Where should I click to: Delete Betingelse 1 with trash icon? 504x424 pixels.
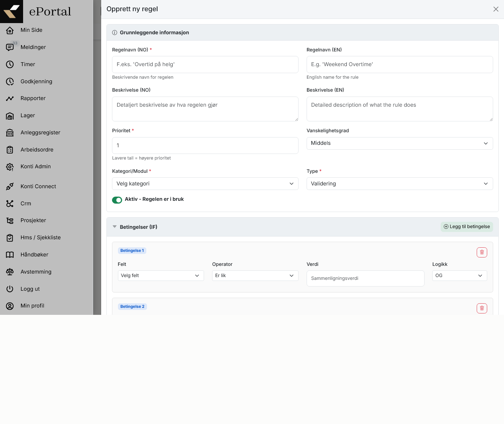click(482, 252)
